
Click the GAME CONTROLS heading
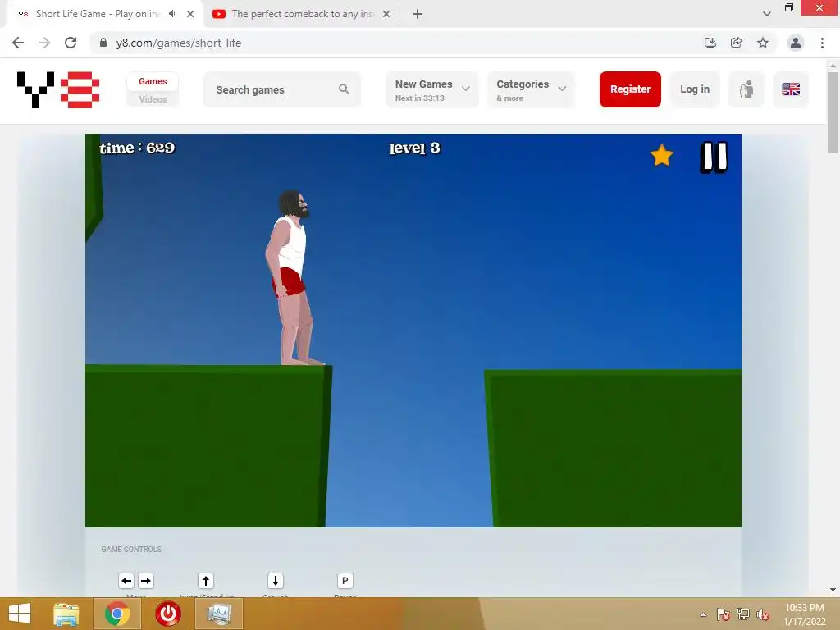[131, 549]
